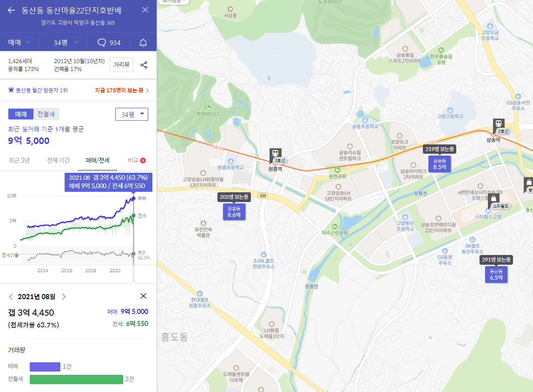Click 291명 보는중 label on map
The height and width of the screenshot is (392, 533).
tap(496, 260)
